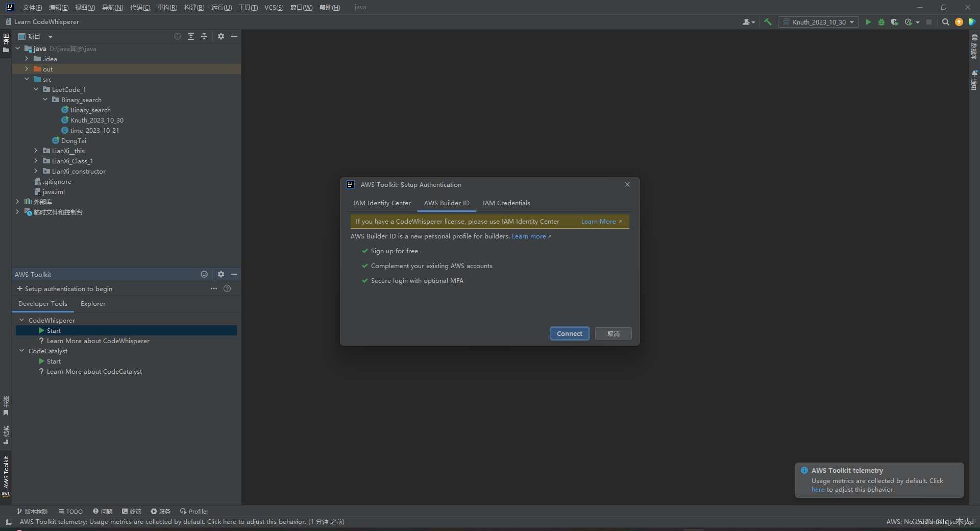The image size is (980, 531).
Task: Click the Connect button
Action: tap(570, 333)
